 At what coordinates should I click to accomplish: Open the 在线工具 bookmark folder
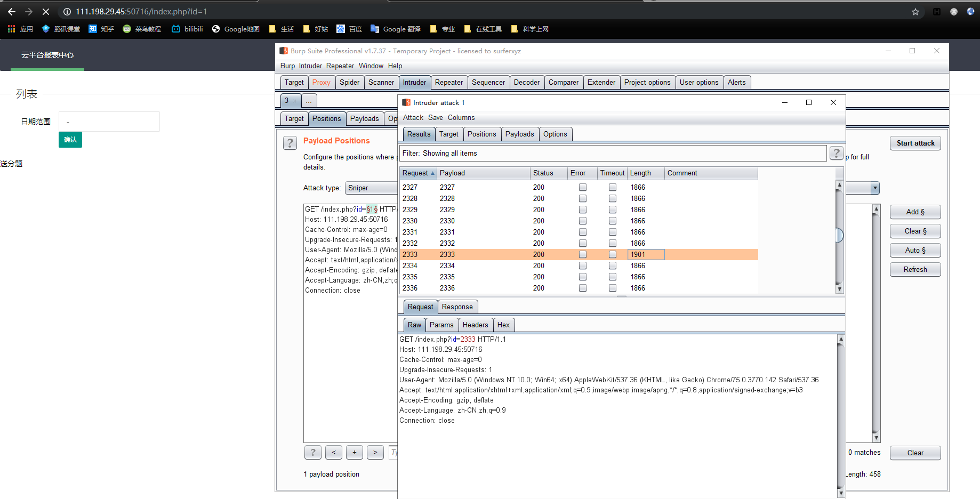coord(483,29)
